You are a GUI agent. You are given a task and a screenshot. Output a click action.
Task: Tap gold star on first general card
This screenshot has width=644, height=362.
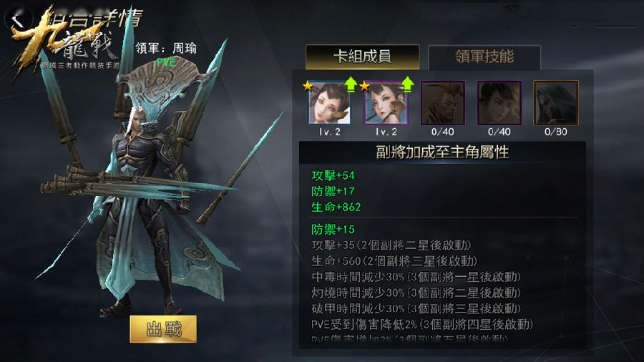308,86
